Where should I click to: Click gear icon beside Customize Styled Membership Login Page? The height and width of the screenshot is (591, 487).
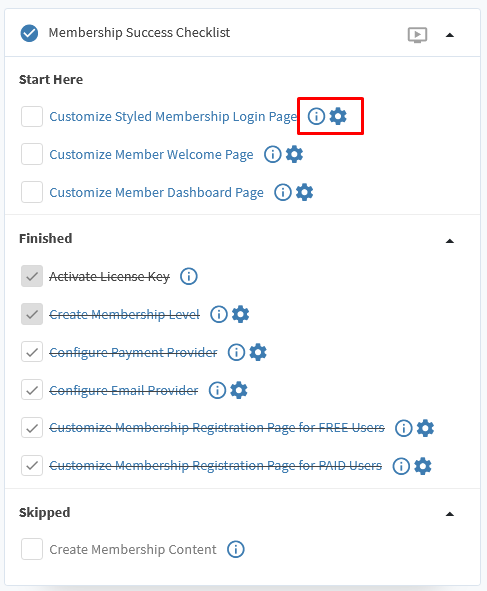[x=338, y=116]
